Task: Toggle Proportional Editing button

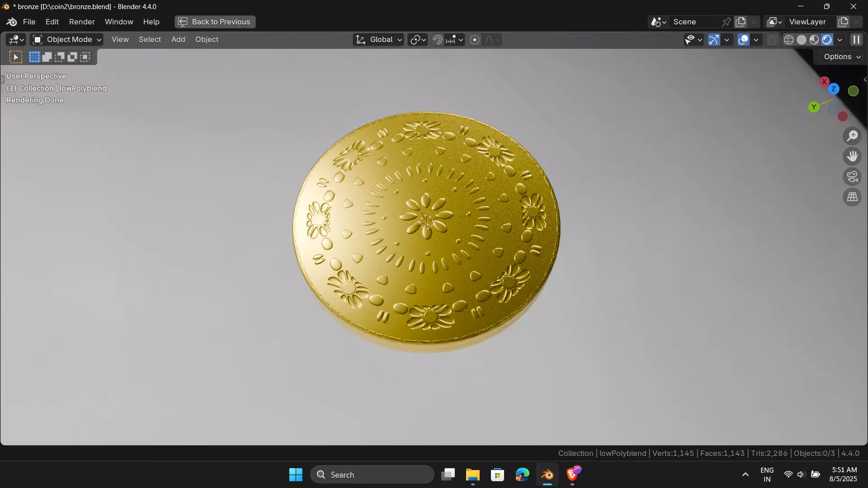Action: (x=475, y=40)
